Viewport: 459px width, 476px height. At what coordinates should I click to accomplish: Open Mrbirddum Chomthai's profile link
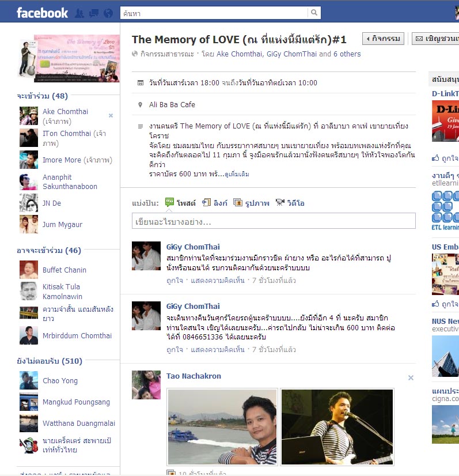[77, 335]
